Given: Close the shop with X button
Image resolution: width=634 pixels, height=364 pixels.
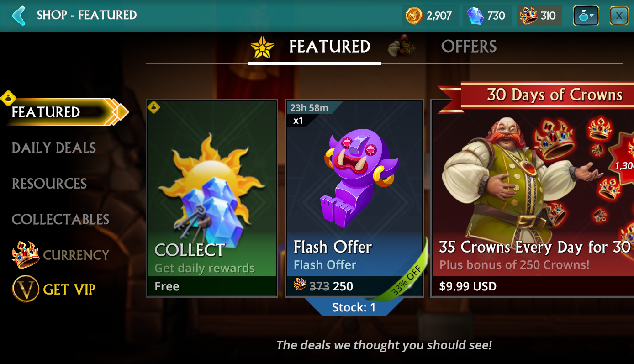Looking at the screenshot, I should coord(619,16).
